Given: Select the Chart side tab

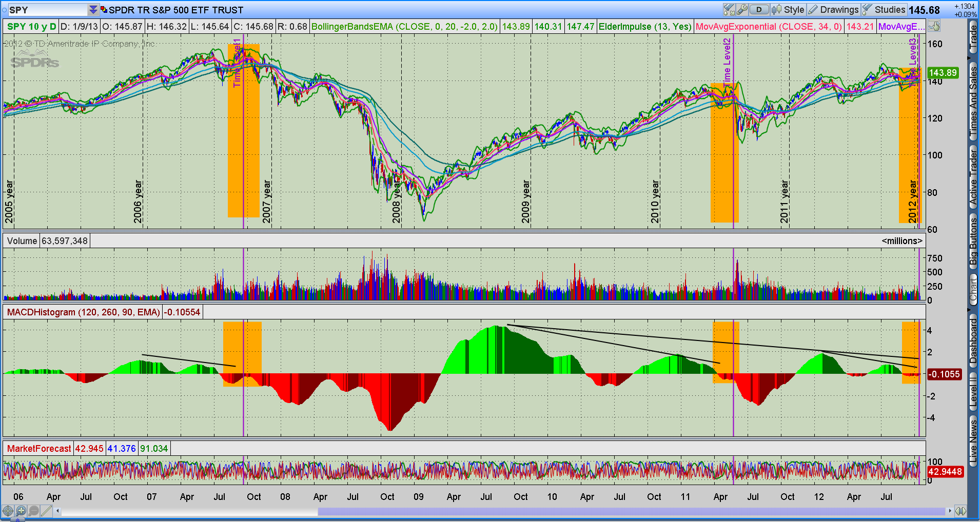Looking at the screenshot, I should point(973,291).
